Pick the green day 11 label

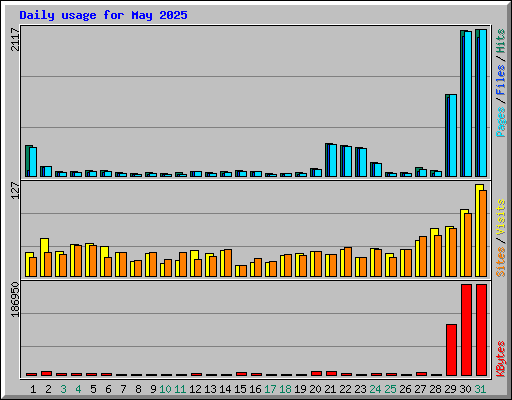(x=180, y=389)
